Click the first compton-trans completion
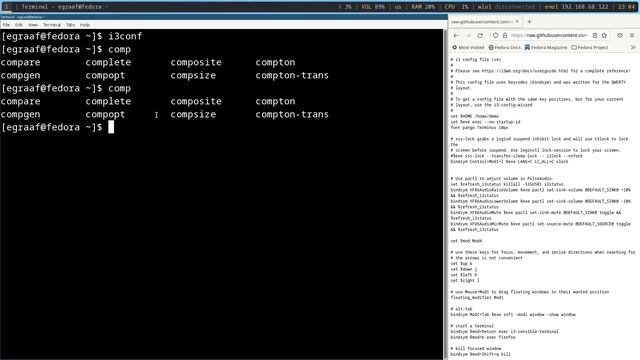This screenshot has height=360, width=640. (292, 76)
